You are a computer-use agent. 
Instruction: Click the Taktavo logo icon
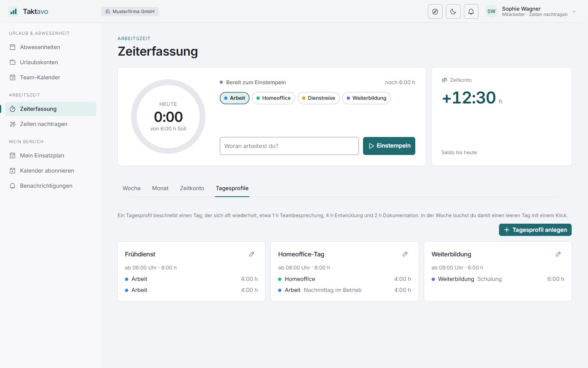pos(13,11)
